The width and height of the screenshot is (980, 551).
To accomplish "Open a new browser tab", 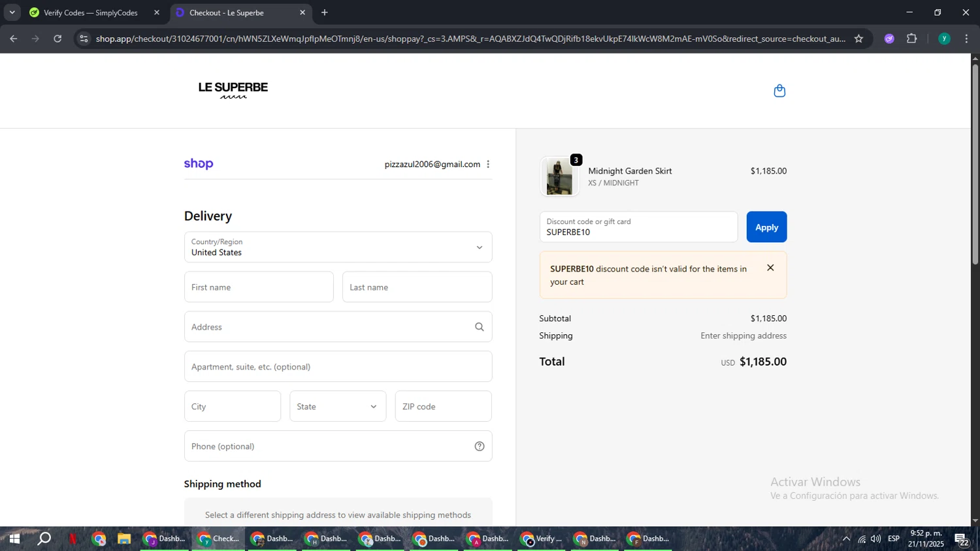I will pyautogui.click(x=325, y=12).
